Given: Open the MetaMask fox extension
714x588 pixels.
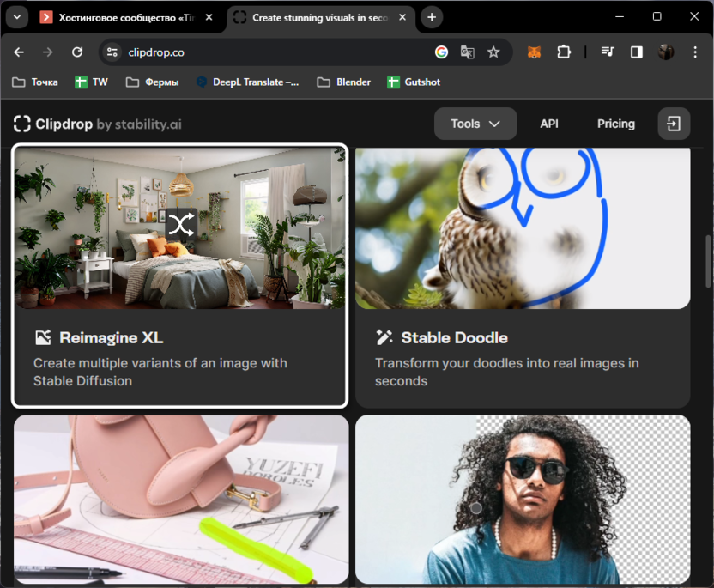Looking at the screenshot, I should click(x=534, y=52).
